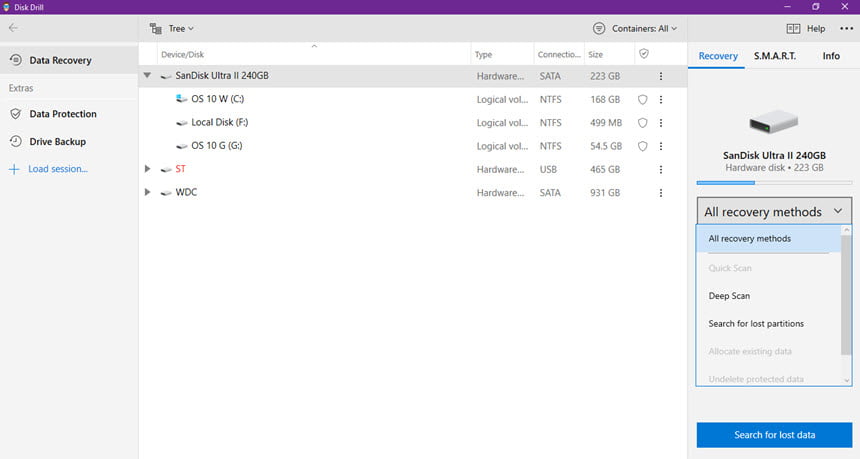Select the ST disk name in red
This screenshot has height=459, width=860.
pyautogui.click(x=180, y=169)
